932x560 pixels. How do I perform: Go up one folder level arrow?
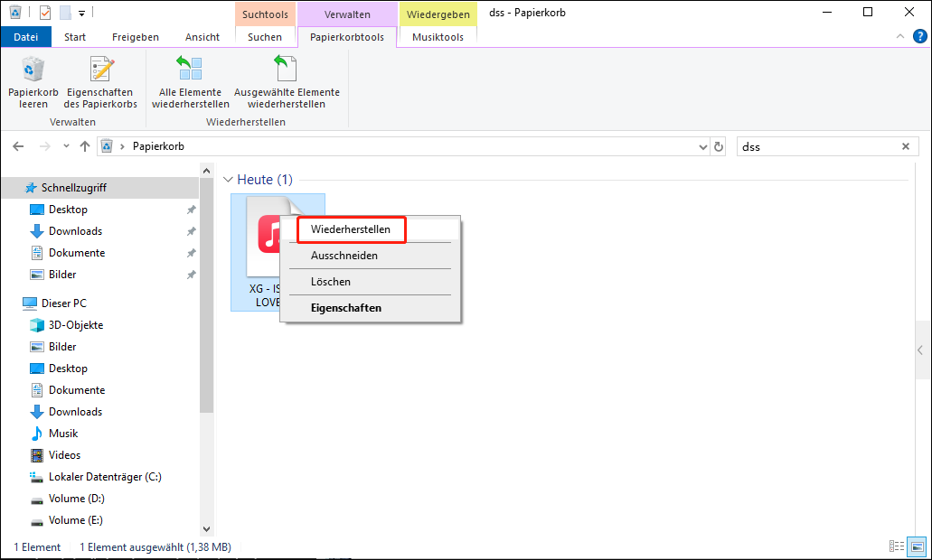tap(85, 146)
